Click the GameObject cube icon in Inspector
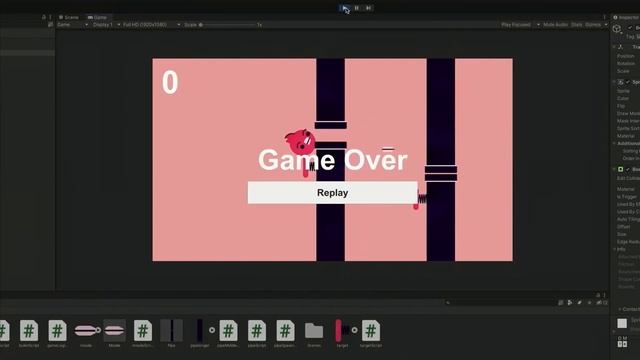This screenshot has width=640, height=360. pos(617,29)
